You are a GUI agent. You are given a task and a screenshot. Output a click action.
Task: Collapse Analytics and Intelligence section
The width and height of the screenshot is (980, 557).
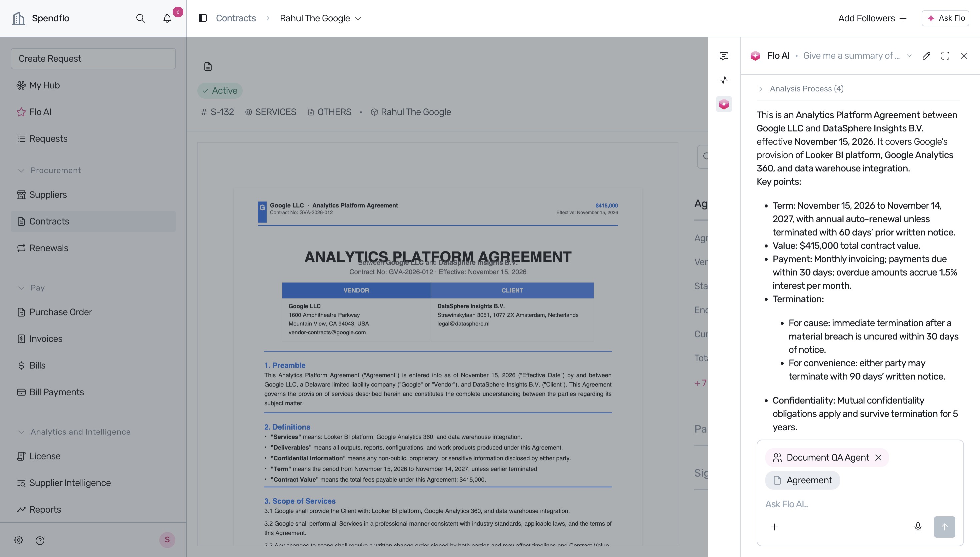point(21,432)
